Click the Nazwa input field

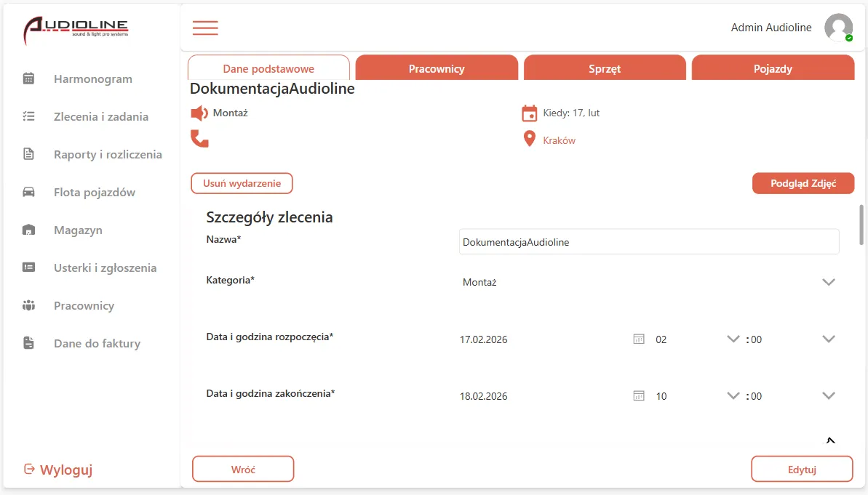649,242
